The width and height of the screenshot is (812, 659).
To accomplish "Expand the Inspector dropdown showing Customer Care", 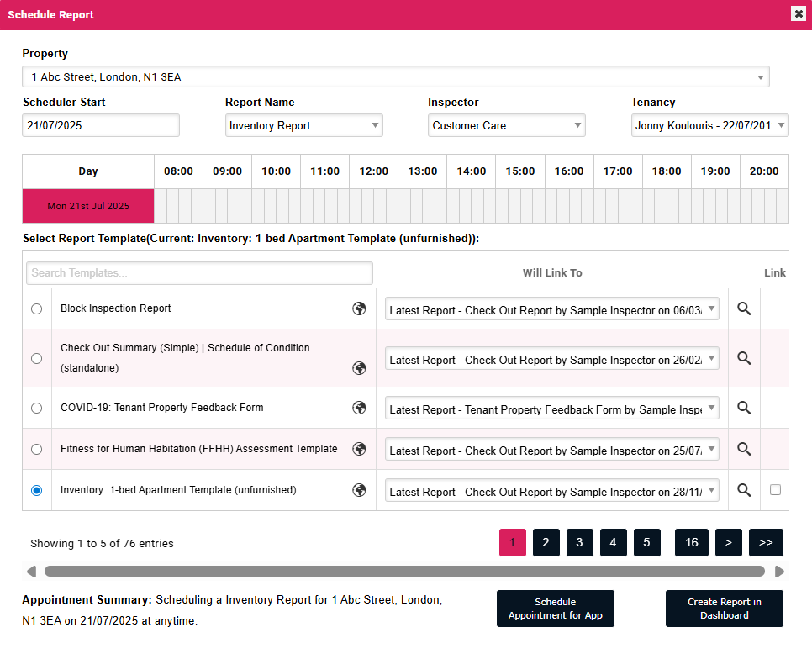I will click(506, 125).
